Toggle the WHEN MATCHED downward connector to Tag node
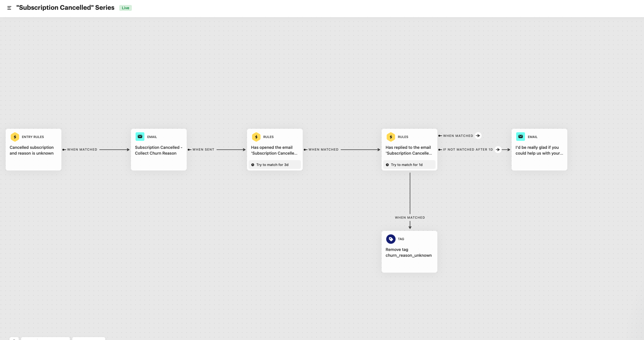The width and height of the screenshot is (644, 340). click(x=410, y=217)
